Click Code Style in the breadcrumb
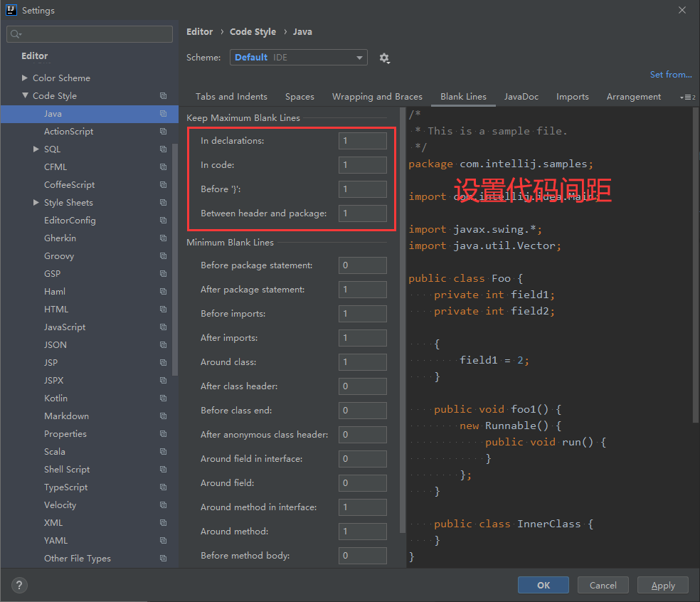700x602 pixels. click(253, 32)
